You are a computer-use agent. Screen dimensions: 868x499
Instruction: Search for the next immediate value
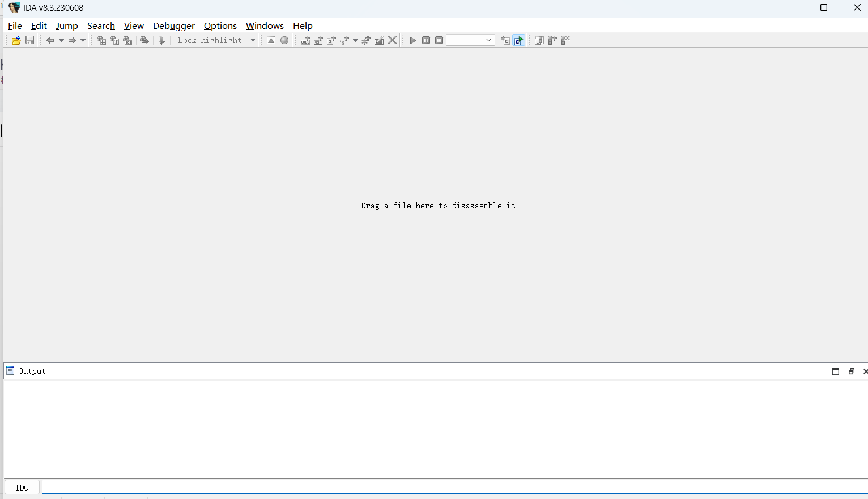(128, 40)
